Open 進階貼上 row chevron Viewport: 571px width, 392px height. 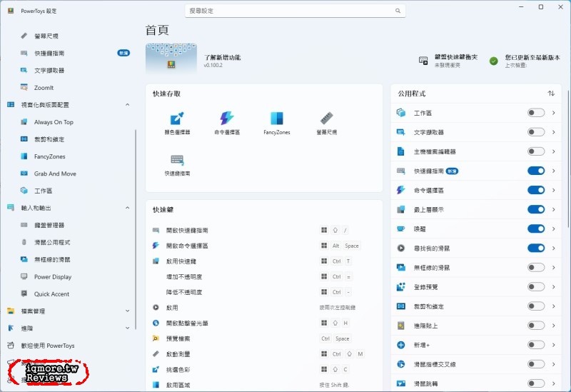[554, 326]
